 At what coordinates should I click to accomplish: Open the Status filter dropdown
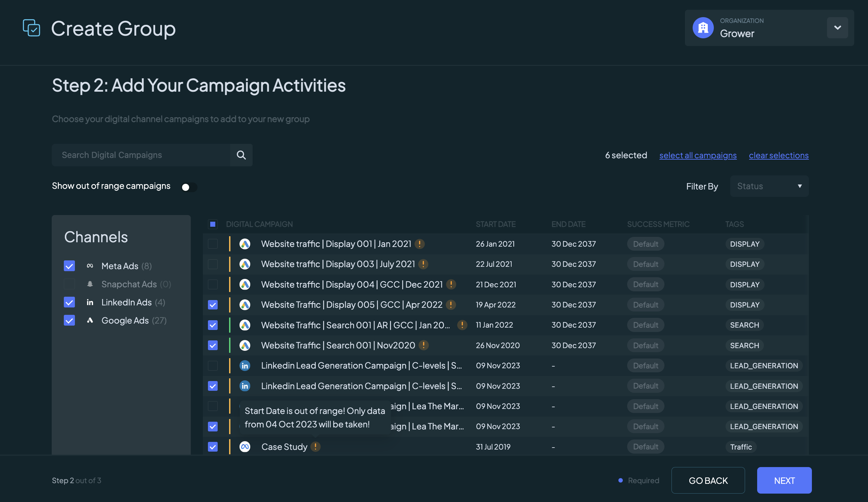[x=769, y=186]
